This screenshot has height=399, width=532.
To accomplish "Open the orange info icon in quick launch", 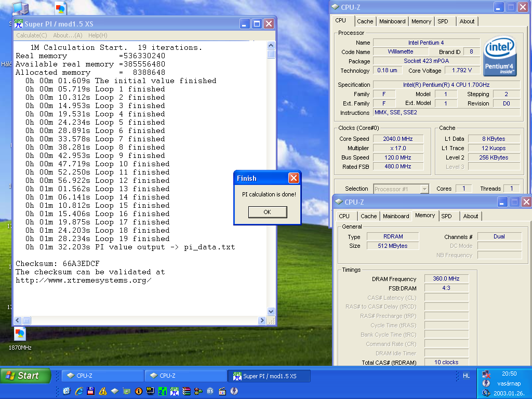I will coord(138,391).
